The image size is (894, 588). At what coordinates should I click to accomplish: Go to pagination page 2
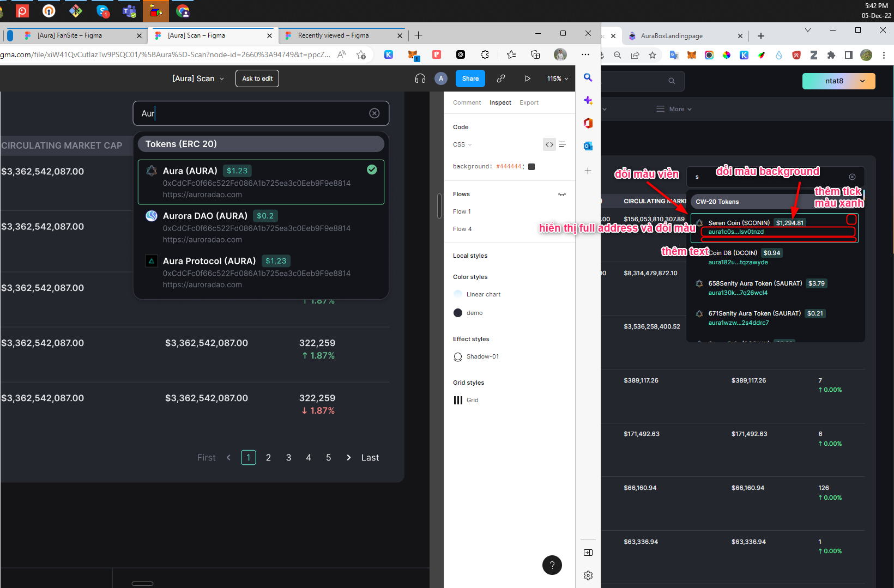[268, 458]
